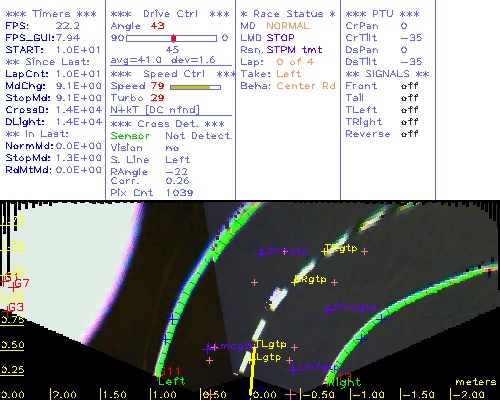
Task: Click the red G11 marker
Action: point(169,371)
